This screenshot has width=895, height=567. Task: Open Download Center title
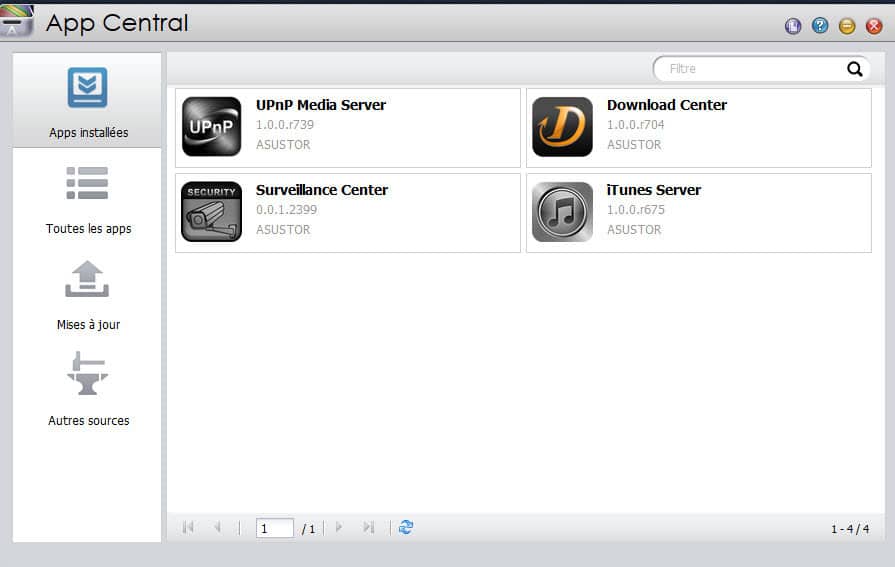pyautogui.click(x=667, y=105)
